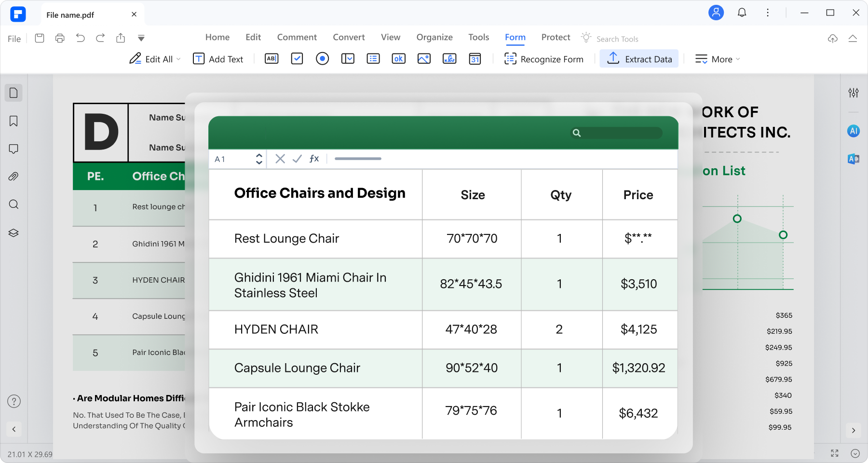The width and height of the screenshot is (868, 463).
Task: Click inside the spreadsheet search box
Action: 616,133
